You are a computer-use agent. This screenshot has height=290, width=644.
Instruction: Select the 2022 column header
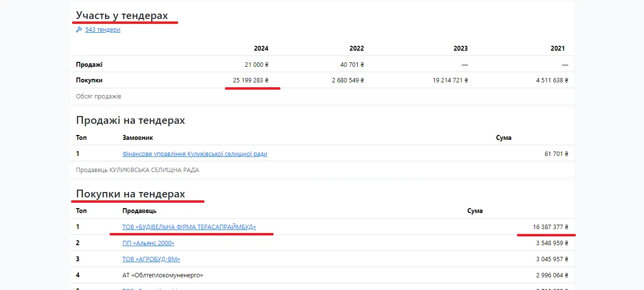coord(356,48)
